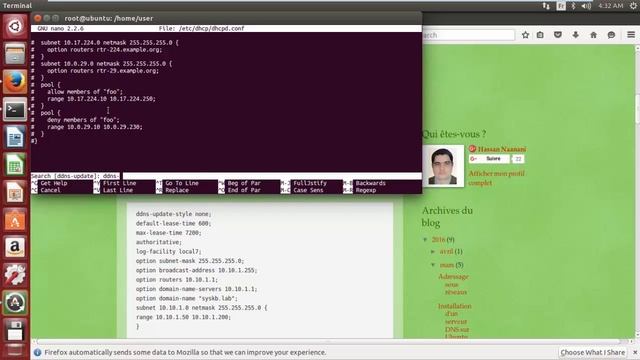This screenshot has width=640, height=360.
Task: Open LibreOffice Calc from the dock
Action: [15, 165]
